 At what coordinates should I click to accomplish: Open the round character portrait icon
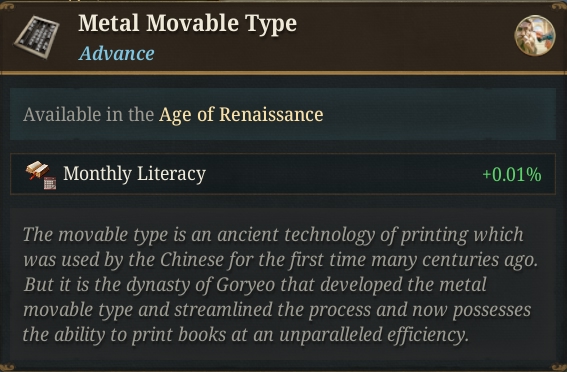coord(535,35)
